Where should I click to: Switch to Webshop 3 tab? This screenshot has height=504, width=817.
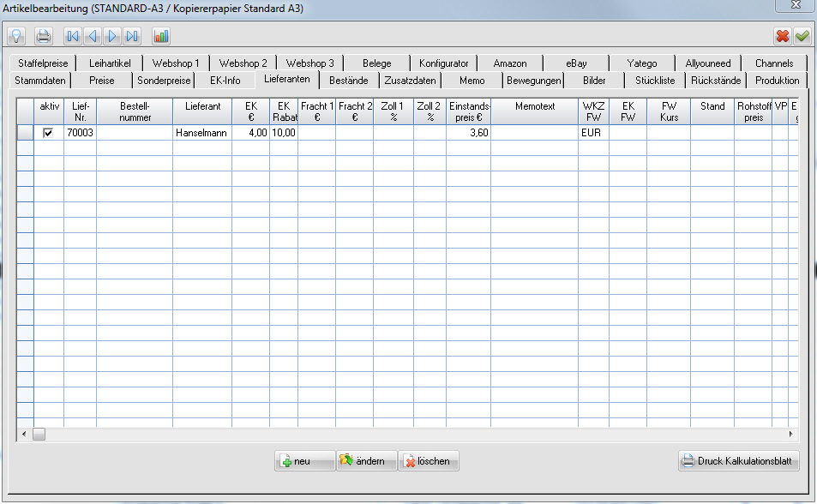[x=310, y=63]
